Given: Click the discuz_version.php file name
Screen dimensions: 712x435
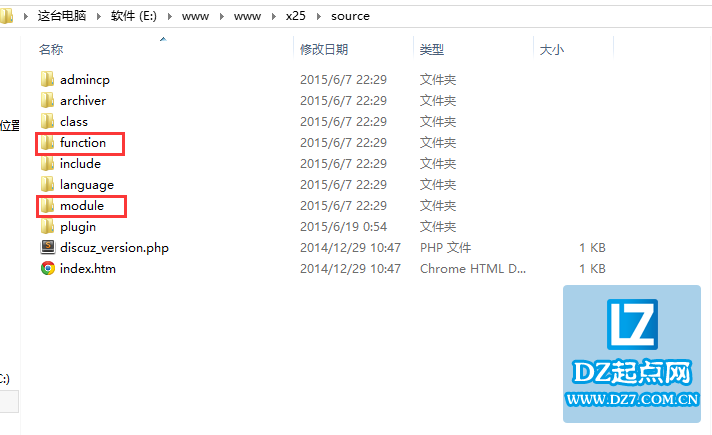Looking at the screenshot, I should point(114,248).
